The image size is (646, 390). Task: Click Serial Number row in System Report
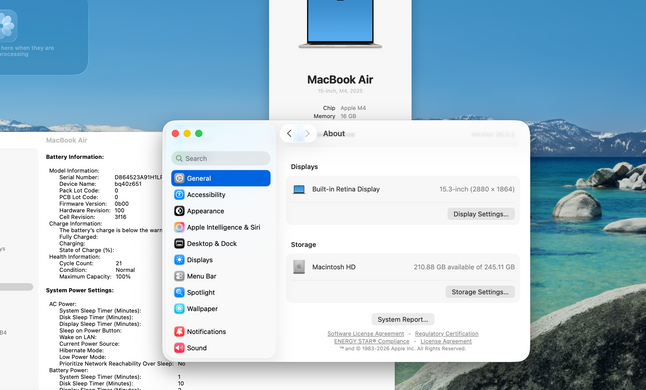[110, 177]
